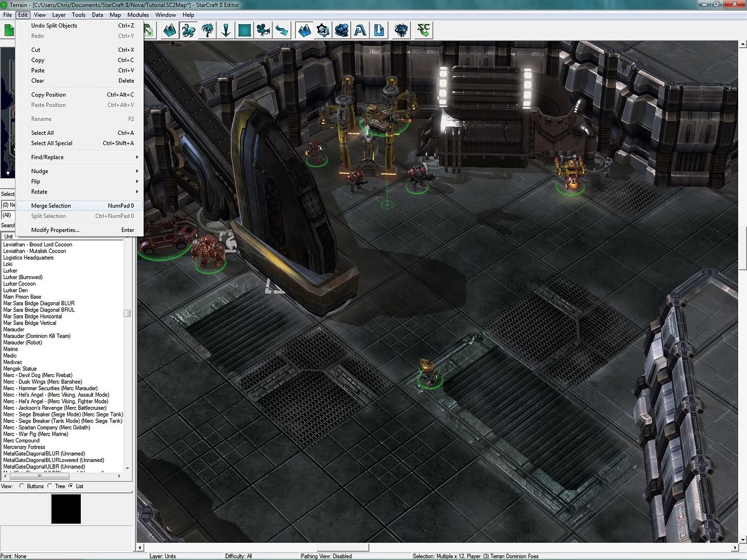
Task: Choose Copy from Edit menu
Action: point(79,60)
